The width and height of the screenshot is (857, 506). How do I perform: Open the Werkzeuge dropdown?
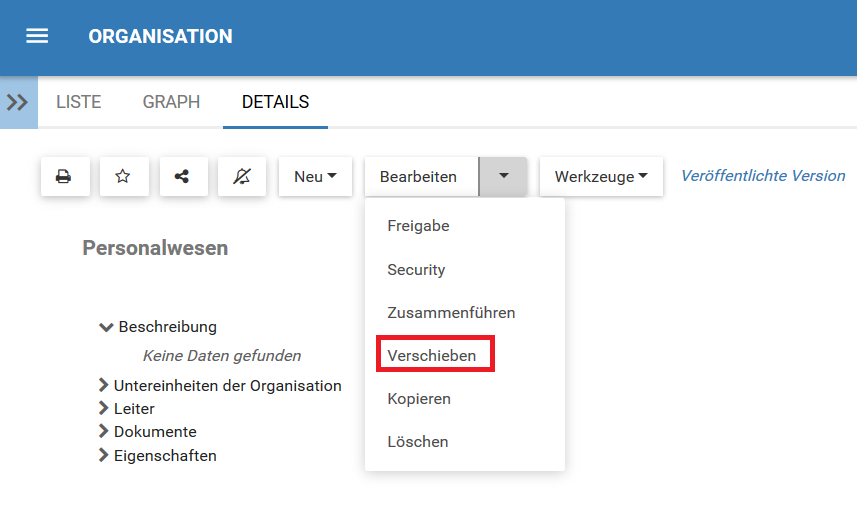pyautogui.click(x=601, y=176)
